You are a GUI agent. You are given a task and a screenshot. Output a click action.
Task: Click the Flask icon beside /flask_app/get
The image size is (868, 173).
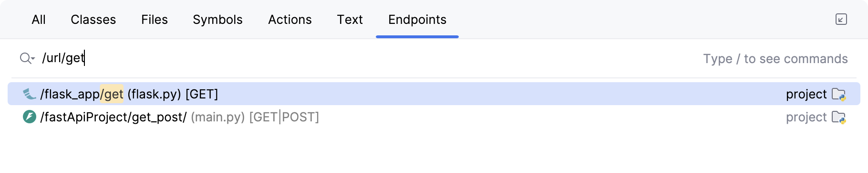(x=30, y=94)
